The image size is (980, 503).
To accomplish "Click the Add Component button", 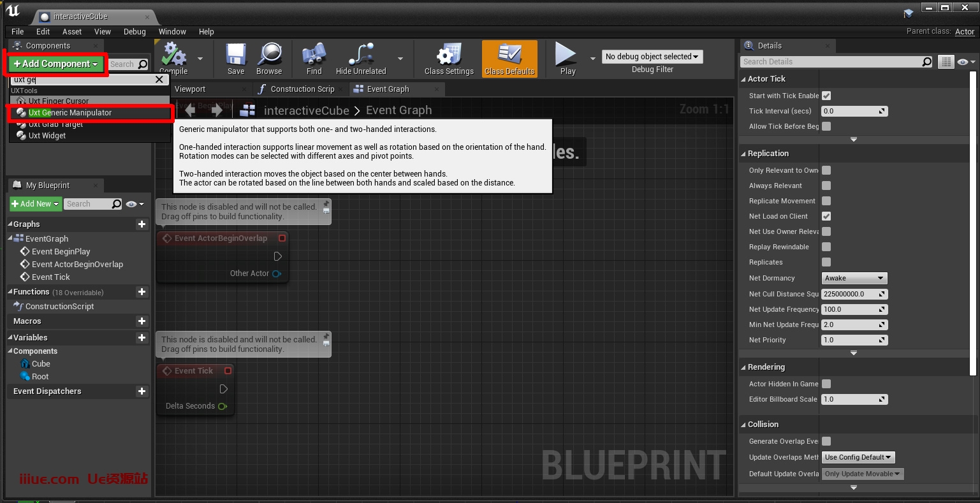I will 56,64.
